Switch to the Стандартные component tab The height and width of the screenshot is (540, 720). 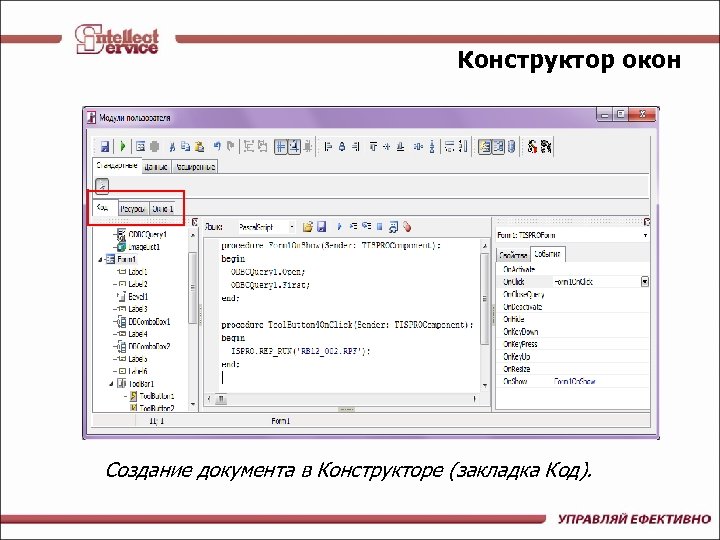click(x=117, y=166)
